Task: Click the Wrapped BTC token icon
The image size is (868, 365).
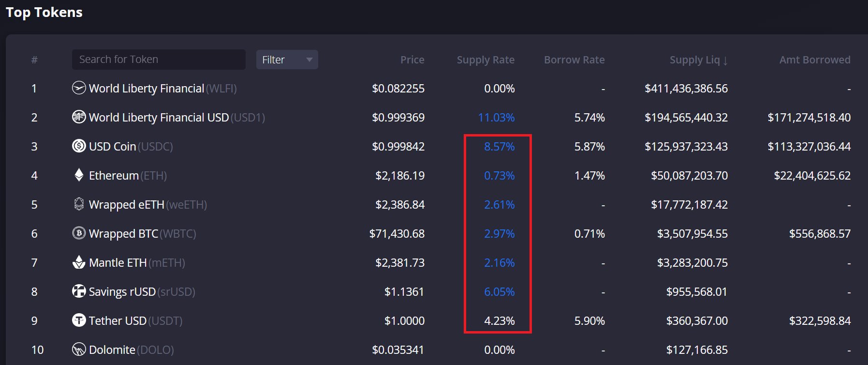Action: tap(79, 233)
